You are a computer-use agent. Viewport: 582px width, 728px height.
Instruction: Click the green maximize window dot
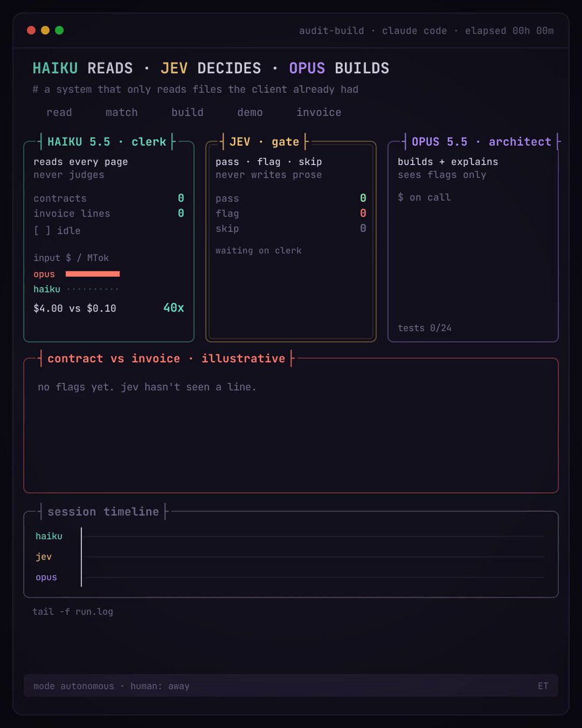coord(59,30)
